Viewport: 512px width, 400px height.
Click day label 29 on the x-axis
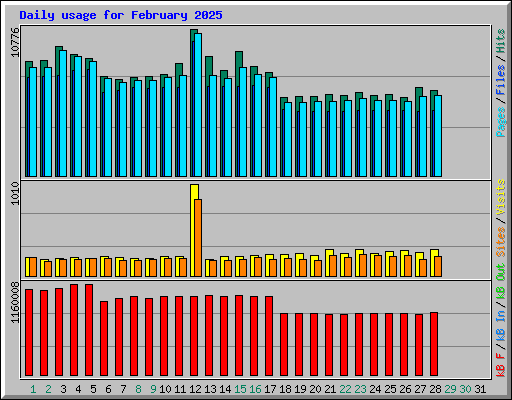450,389
